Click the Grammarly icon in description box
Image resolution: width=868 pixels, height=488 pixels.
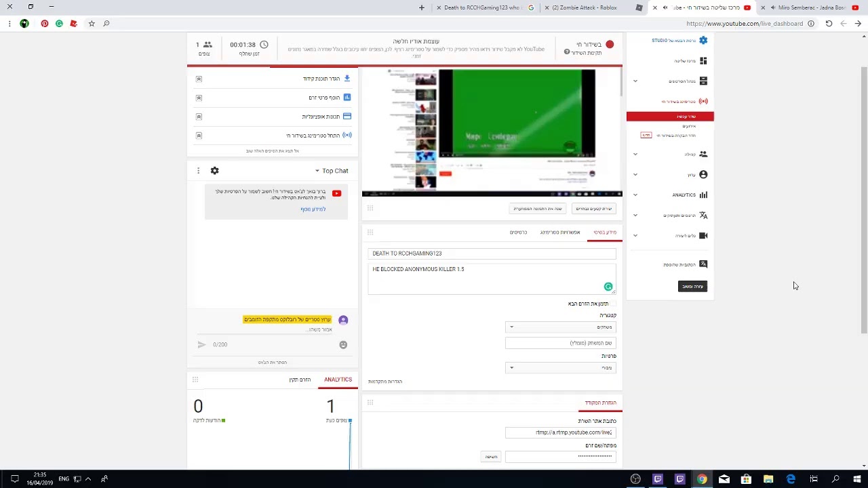[608, 287]
